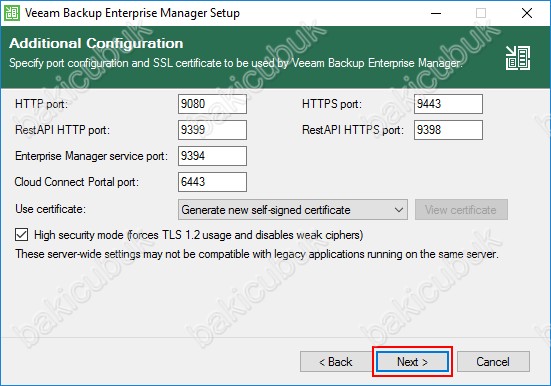Click the Next > button
This screenshot has width=551, height=386.
tap(412, 361)
